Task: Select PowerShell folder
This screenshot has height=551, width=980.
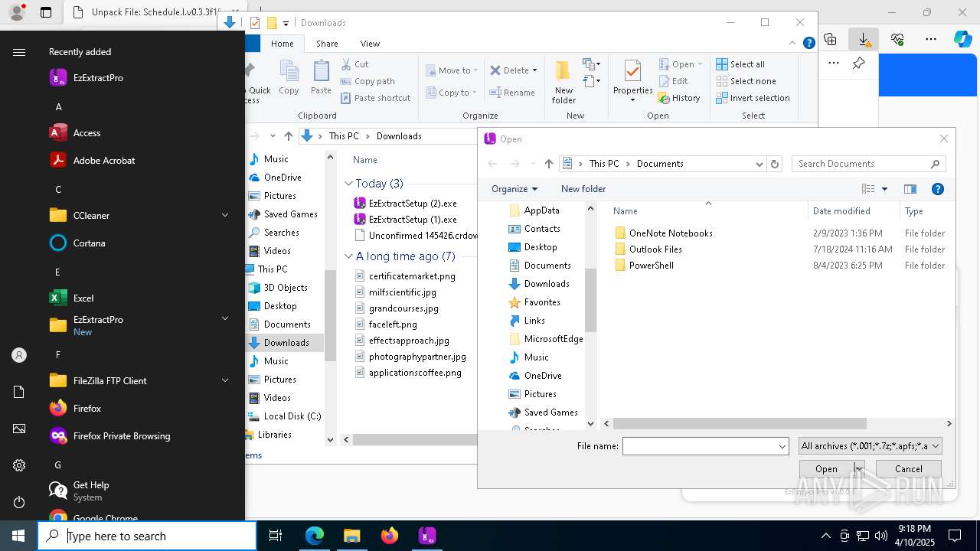Action: pos(652,265)
